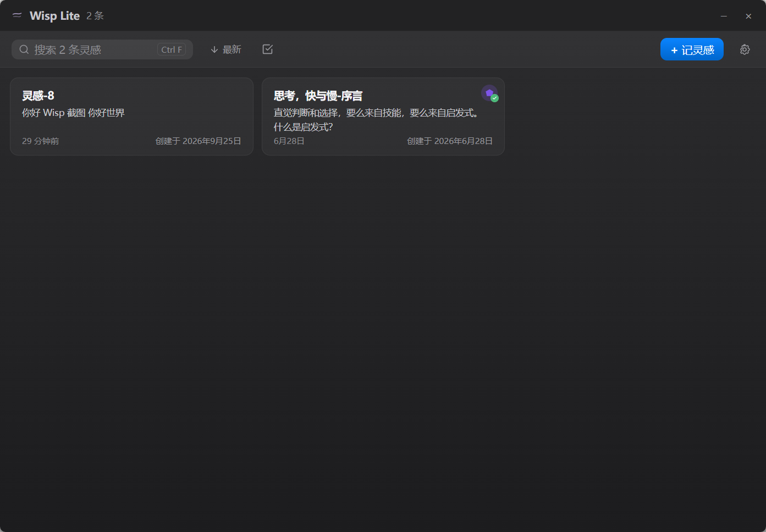This screenshot has width=766, height=532.
Task: Click the purple sync badge on 思考 card
Action: (489, 93)
